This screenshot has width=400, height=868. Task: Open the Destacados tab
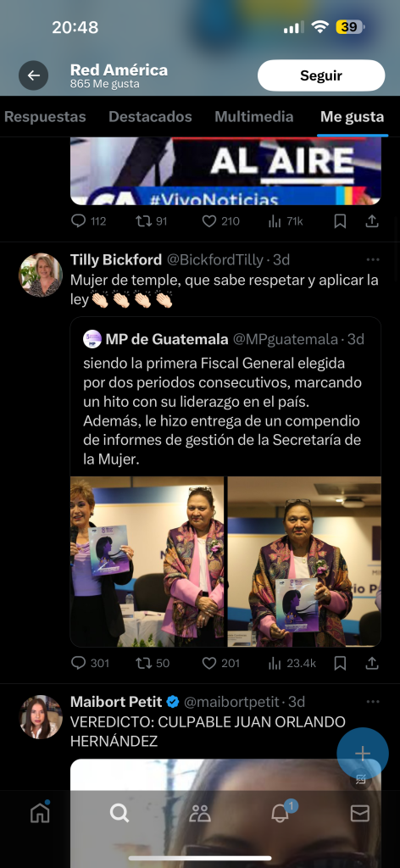click(150, 117)
